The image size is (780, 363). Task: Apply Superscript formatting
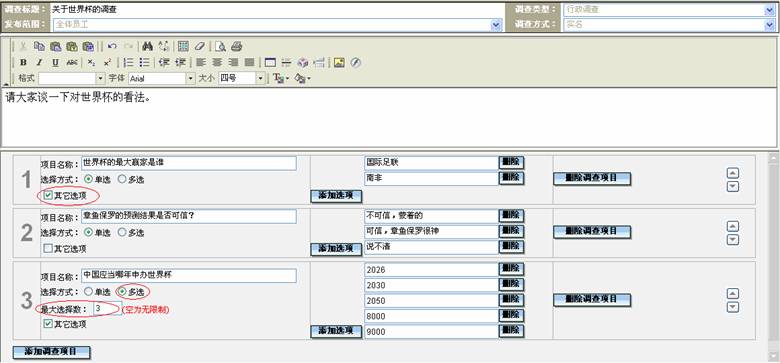coord(107,63)
